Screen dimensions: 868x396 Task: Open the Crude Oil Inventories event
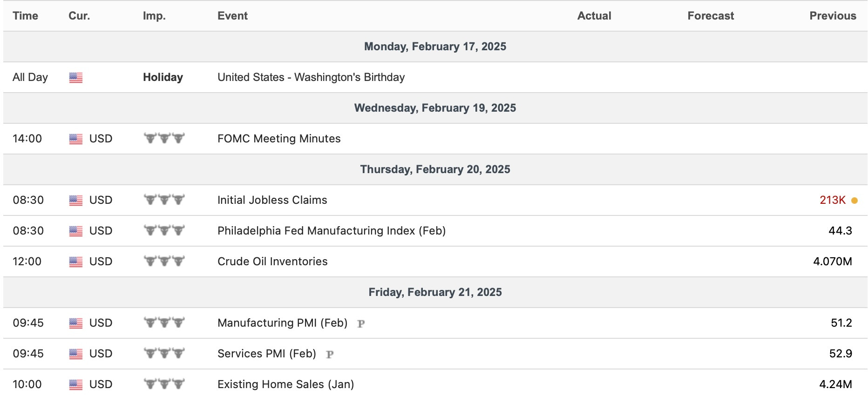click(272, 262)
